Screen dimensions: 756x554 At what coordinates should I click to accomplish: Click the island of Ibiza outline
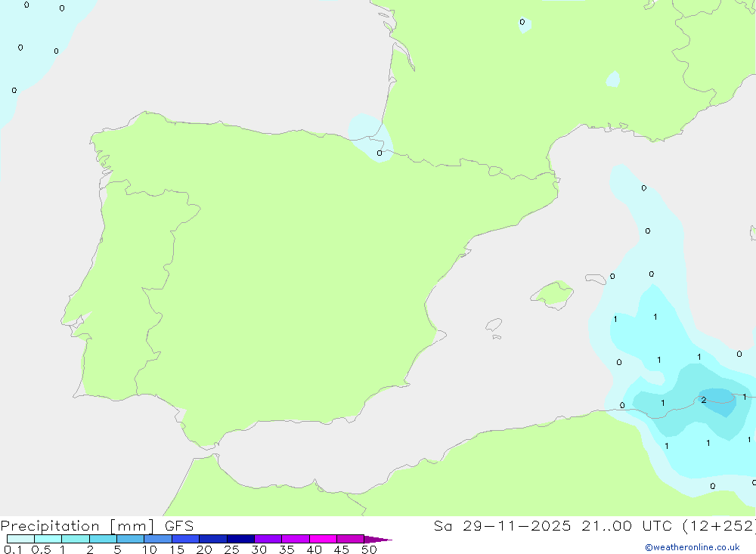coord(494,324)
